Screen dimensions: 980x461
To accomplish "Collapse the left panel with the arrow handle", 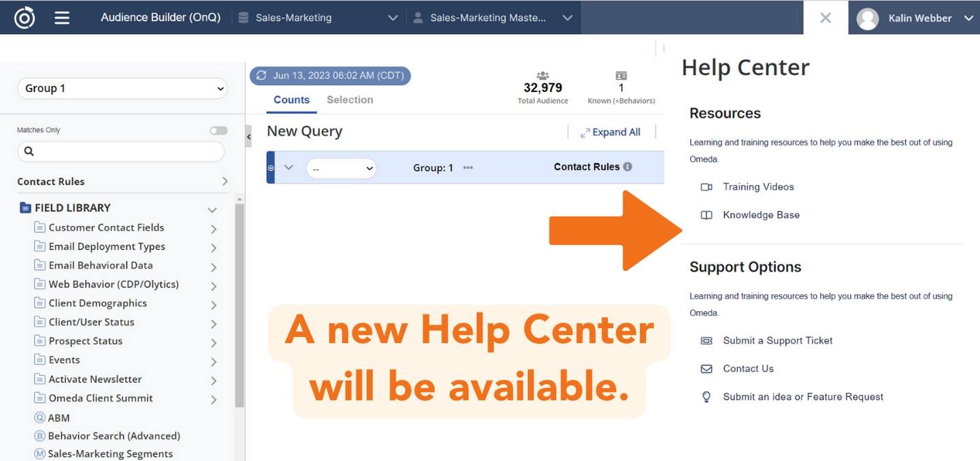I will click(x=248, y=137).
